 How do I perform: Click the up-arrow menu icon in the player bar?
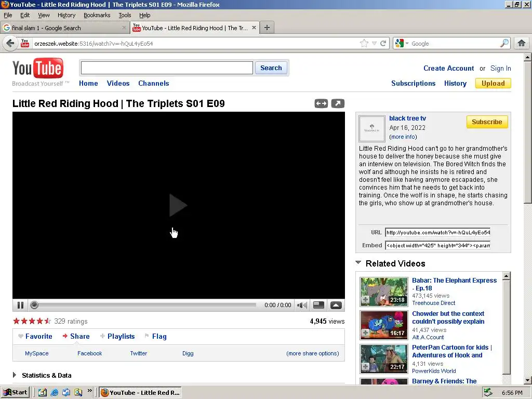pyautogui.click(x=336, y=305)
